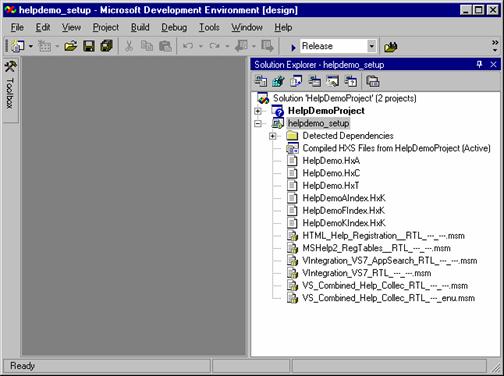The image size is (504, 376).
Task: Click second Solution Explorer toolbar icon
Action: coord(278,81)
